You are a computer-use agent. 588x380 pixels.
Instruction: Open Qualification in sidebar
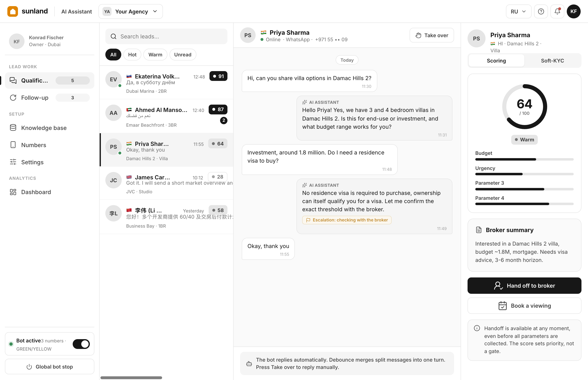point(50,80)
